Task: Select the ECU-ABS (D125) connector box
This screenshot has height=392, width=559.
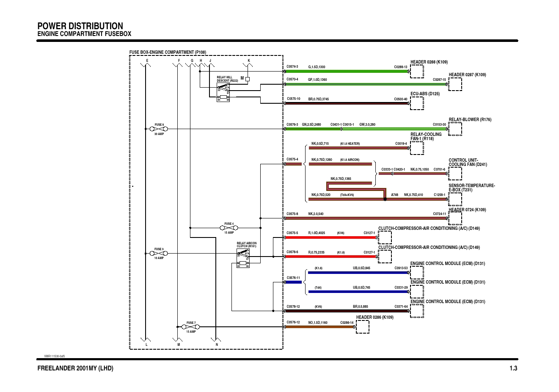Action: [x=417, y=103]
